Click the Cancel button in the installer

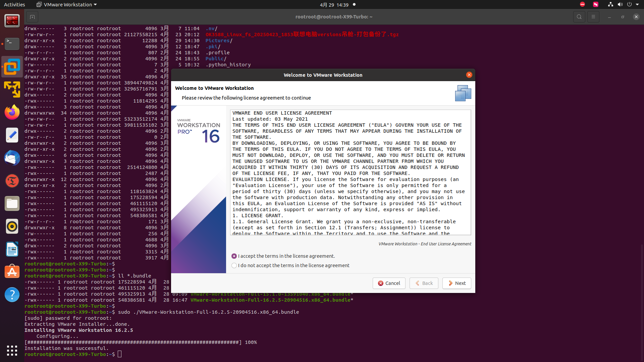389,283
